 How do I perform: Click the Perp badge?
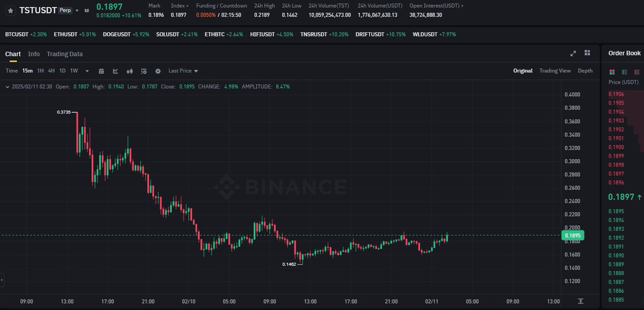coord(65,10)
